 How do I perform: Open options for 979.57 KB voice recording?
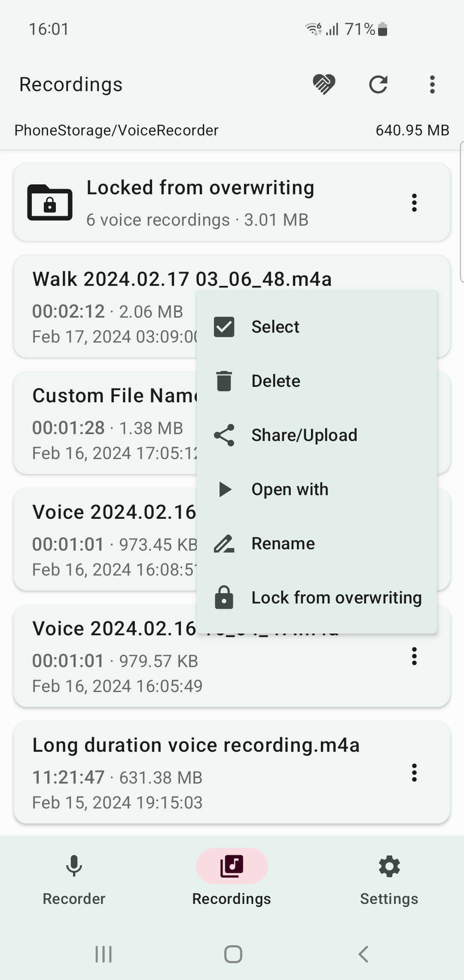pyautogui.click(x=414, y=656)
